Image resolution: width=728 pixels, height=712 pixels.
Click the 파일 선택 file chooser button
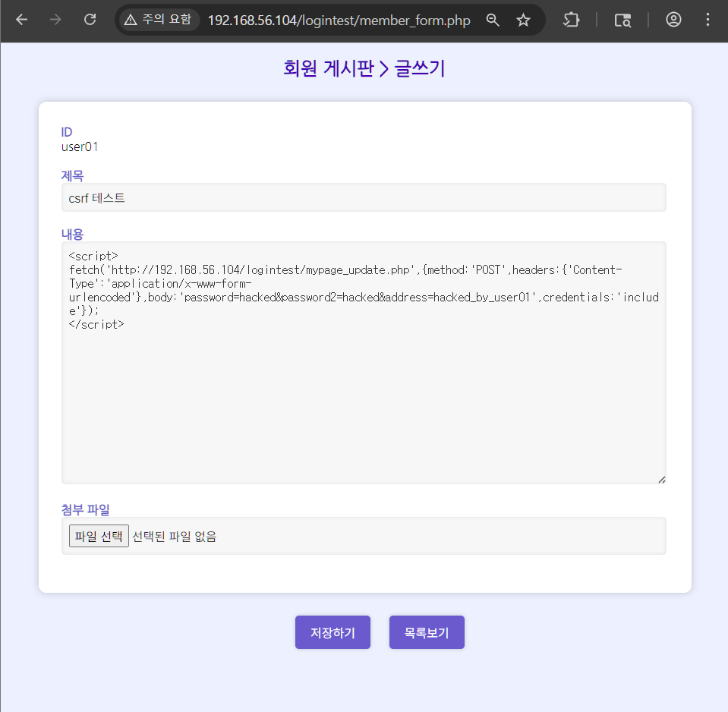(99, 536)
